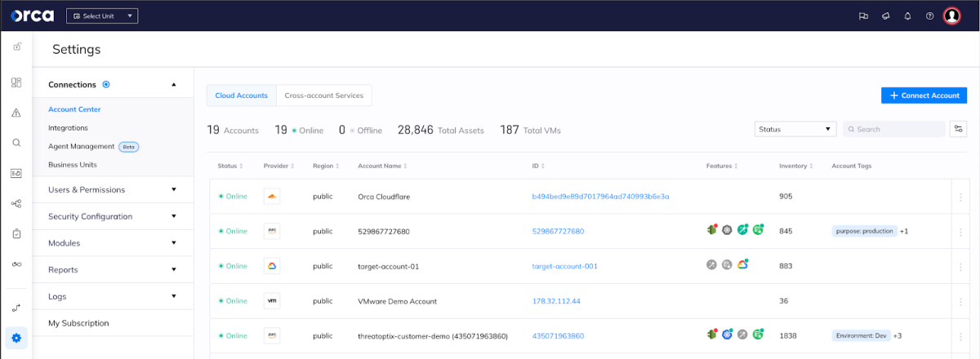Click Kubernetes feature icon in threatoptix-customer-demo row
The image size is (980, 359).
[x=728, y=335]
